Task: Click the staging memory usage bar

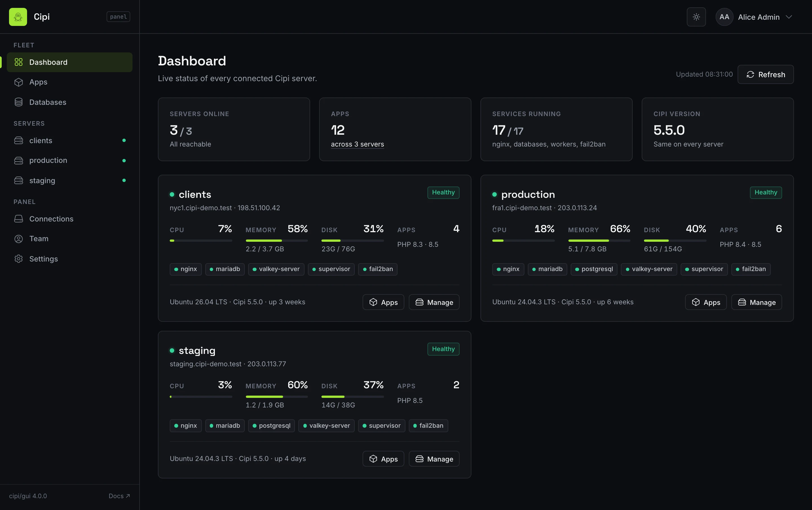Action: (x=277, y=397)
